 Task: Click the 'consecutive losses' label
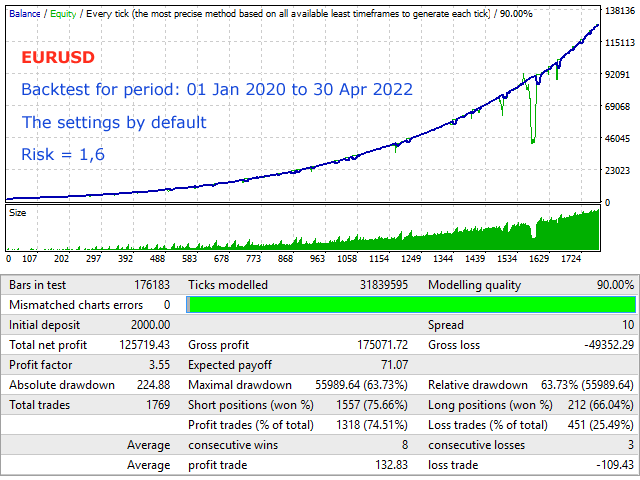click(x=476, y=445)
